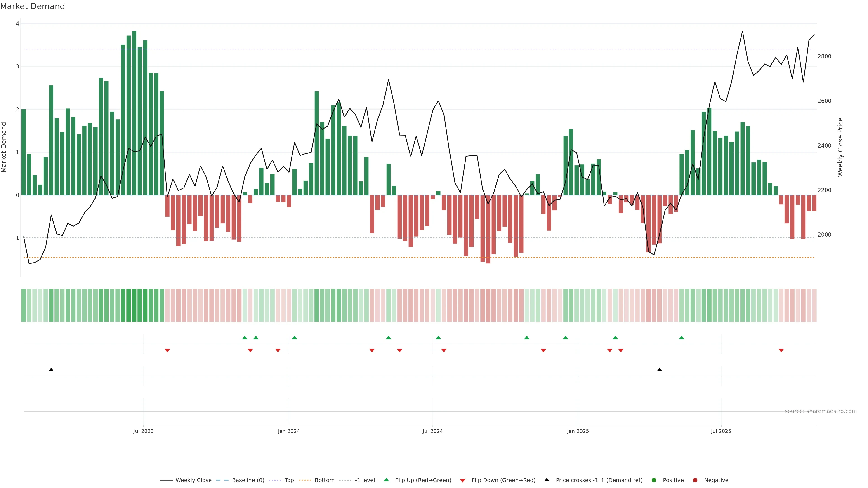Click the Jul 2024 x-axis label
Screen dimensions: 868x488
coord(433,431)
